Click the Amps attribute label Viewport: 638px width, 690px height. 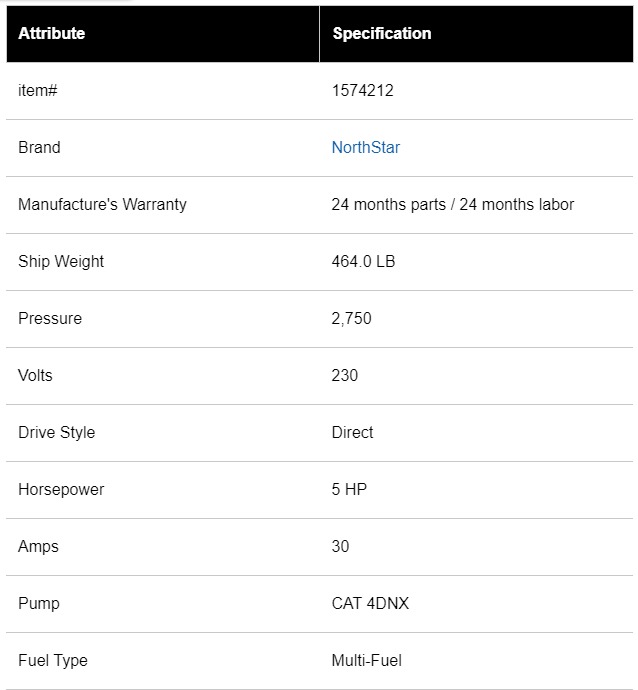38,547
